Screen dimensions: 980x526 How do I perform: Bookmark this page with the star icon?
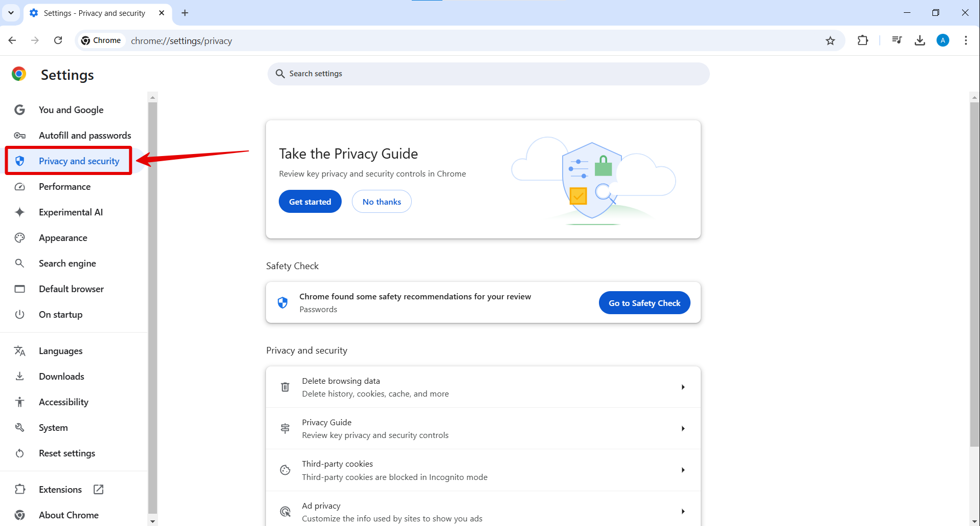click(830, 41)
